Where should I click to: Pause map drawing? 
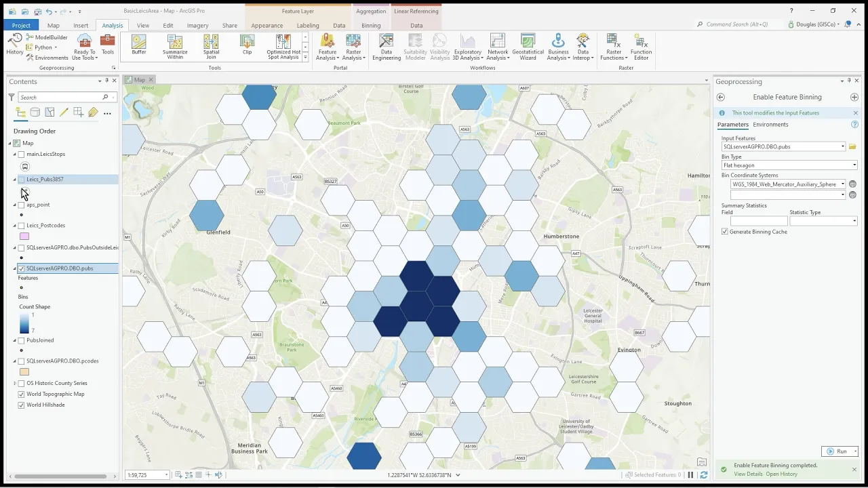[x=690, y=475]
